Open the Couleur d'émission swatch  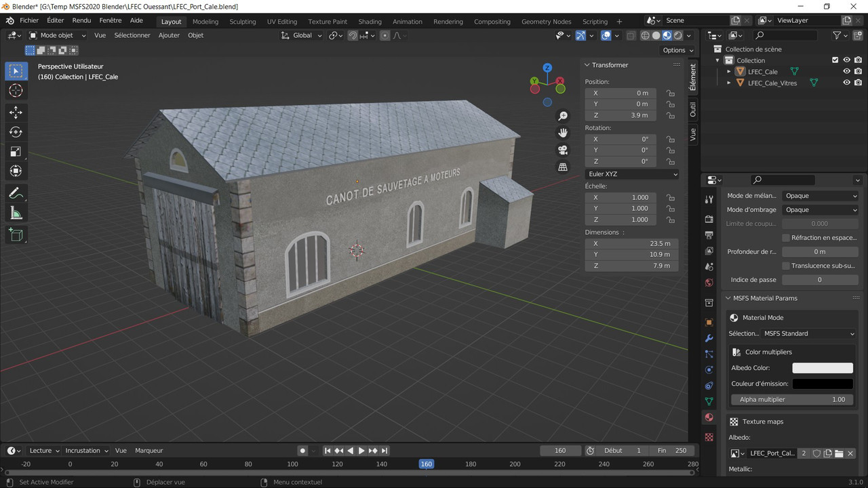coord(823,384)
